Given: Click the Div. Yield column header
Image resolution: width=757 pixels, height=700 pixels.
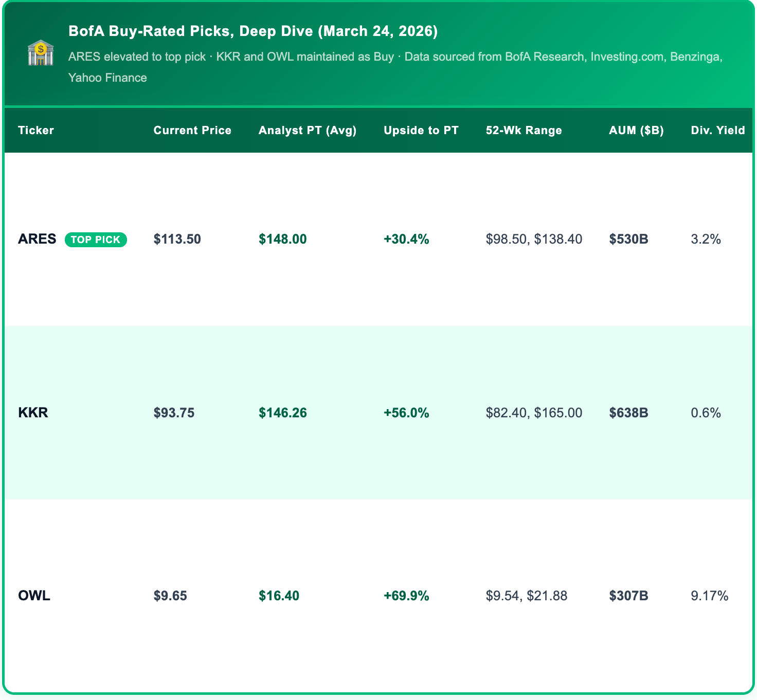Looking at the screenshot, I should click(717, 131).
